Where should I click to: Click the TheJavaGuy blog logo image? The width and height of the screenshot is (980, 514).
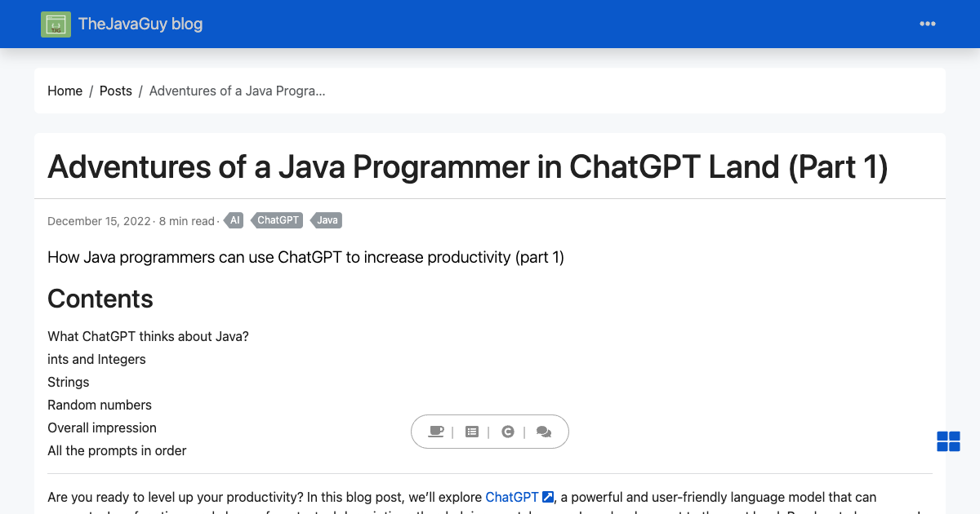56,24
